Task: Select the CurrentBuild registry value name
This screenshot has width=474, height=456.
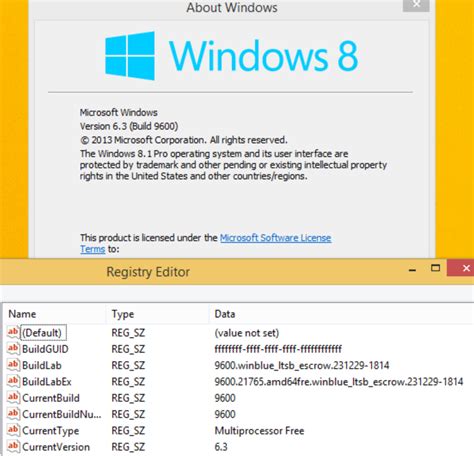Action: point(51,398)
